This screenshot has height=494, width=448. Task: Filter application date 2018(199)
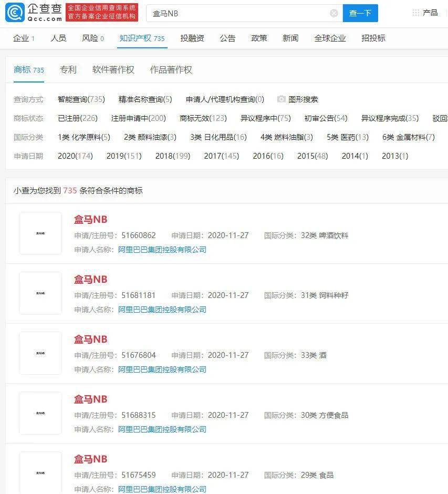point(173,156)
